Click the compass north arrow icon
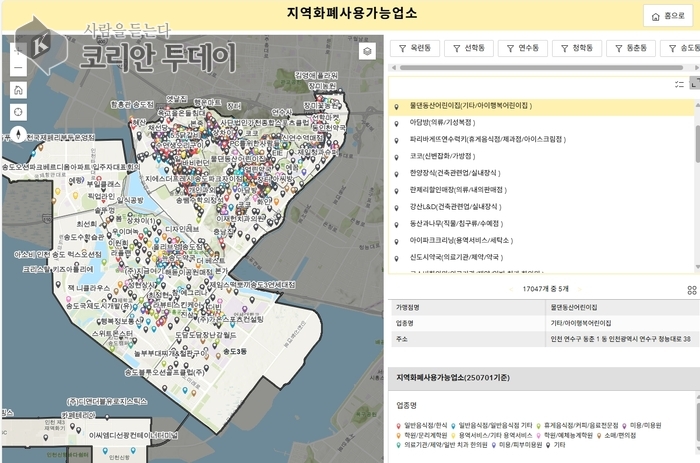 click(x=18, y=134)
